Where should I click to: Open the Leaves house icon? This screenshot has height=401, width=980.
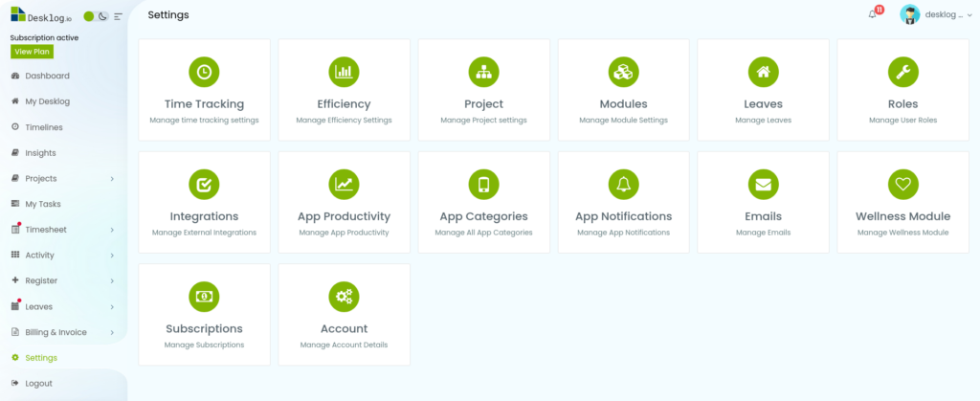(763, 72)
